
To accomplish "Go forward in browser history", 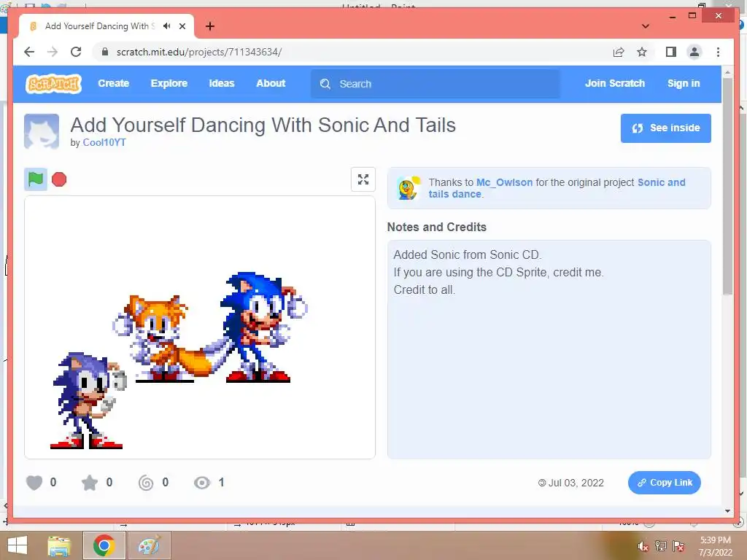I will (x=53, y=52).
